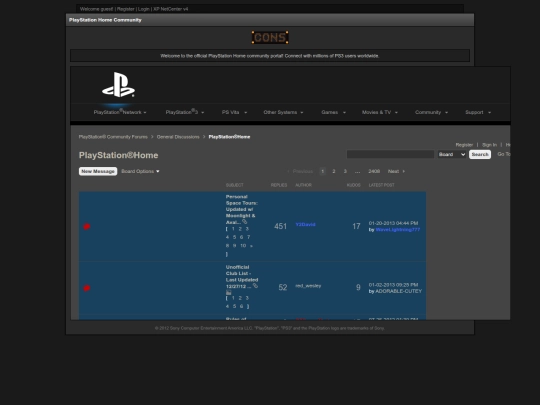
Task: Click the Search button
Action: [480, 154]
